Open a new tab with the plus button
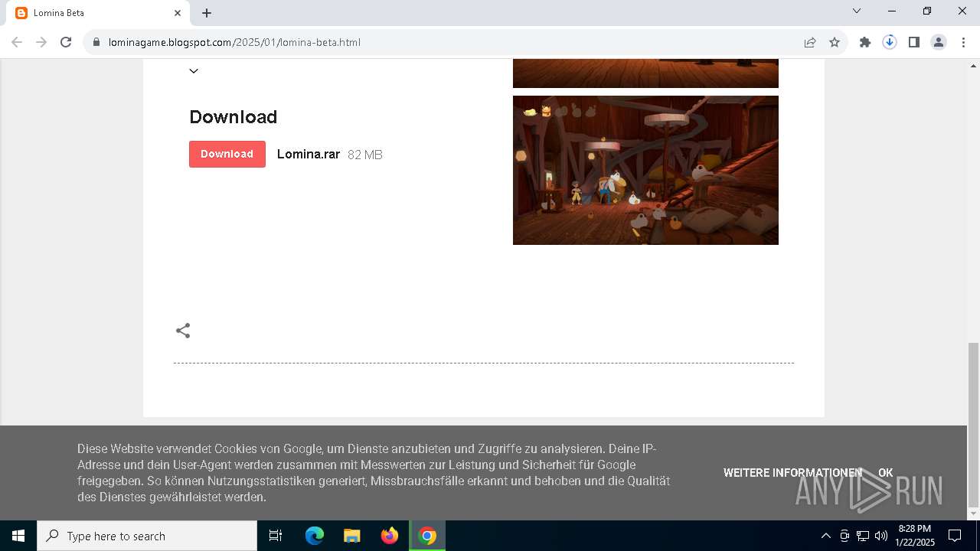 [207, 13]
